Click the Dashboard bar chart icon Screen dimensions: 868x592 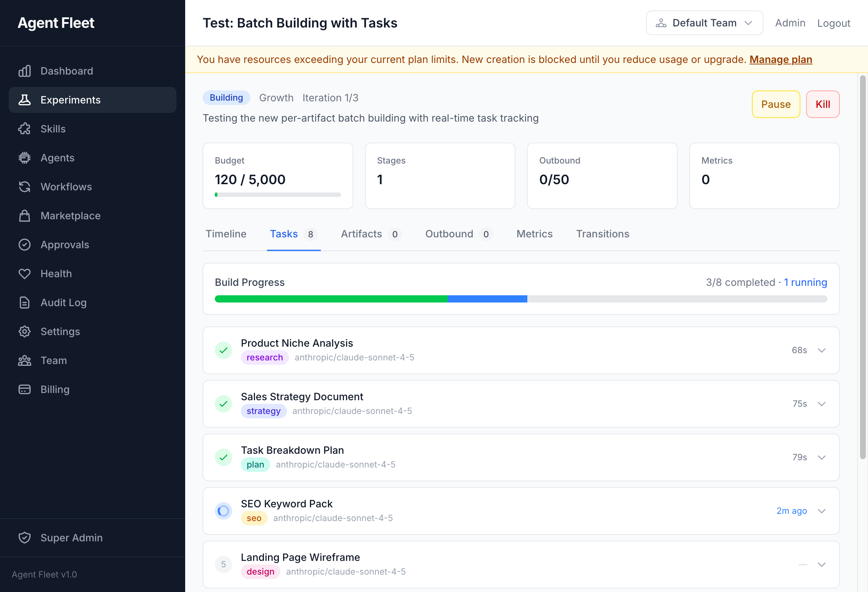pyautogui.click(x=25, y=71)
